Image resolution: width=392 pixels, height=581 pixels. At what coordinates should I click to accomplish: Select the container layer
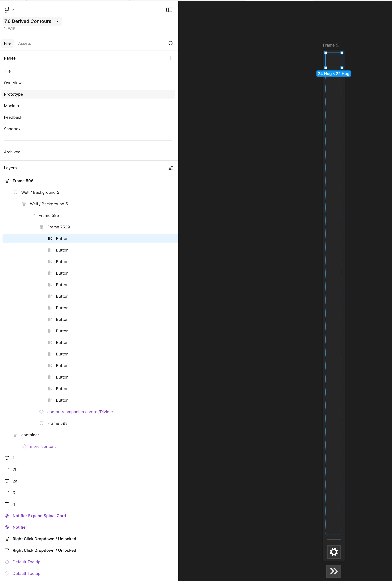30,435
